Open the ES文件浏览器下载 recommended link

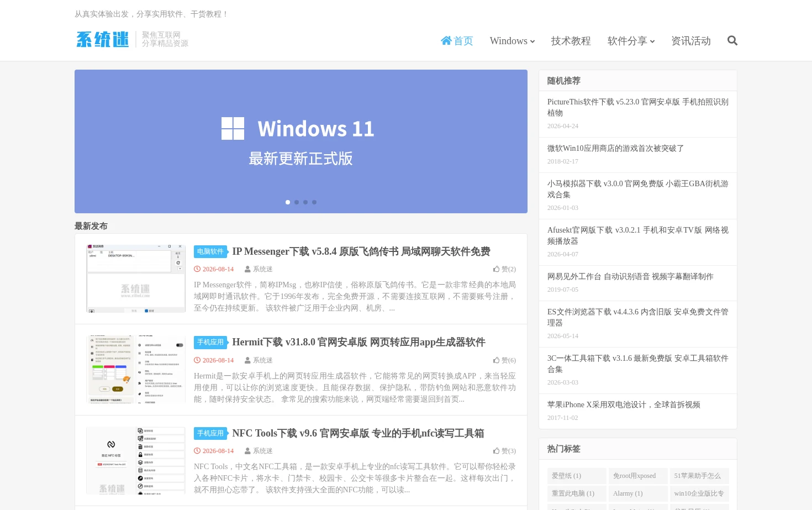[x=638, y=317]
